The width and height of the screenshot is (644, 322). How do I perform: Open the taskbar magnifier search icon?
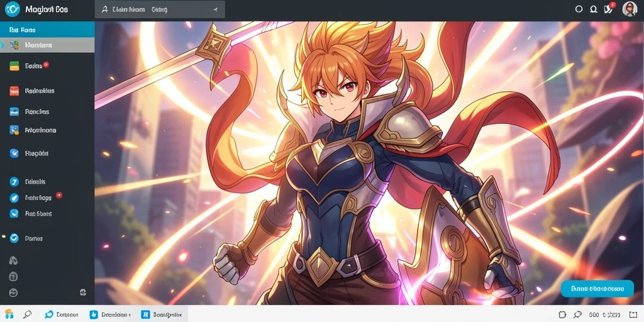(27, 314)
